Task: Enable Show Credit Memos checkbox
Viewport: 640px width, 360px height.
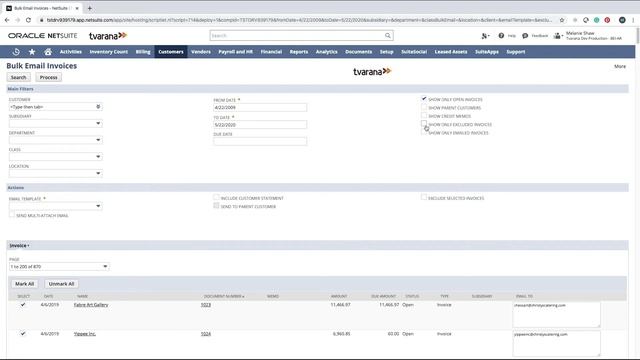Action: (424, 116)
